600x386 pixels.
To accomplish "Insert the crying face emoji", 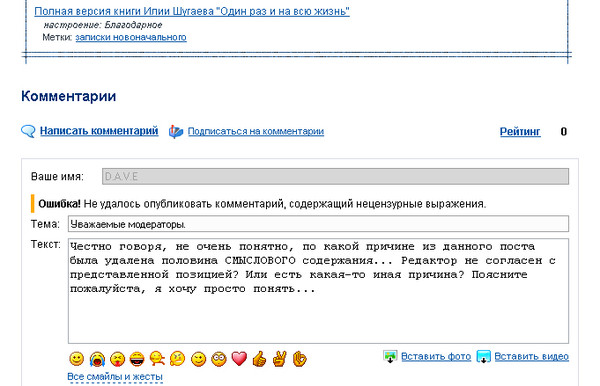I will click(x=97, y=359).
